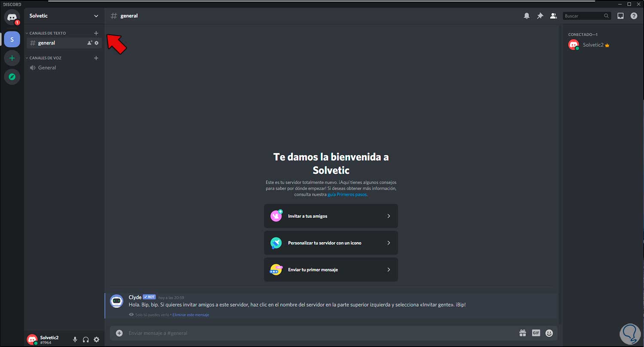Click Enviar tu primer mensaje card
The width and height of the screenshot is (644, 347).
(331, 270)
